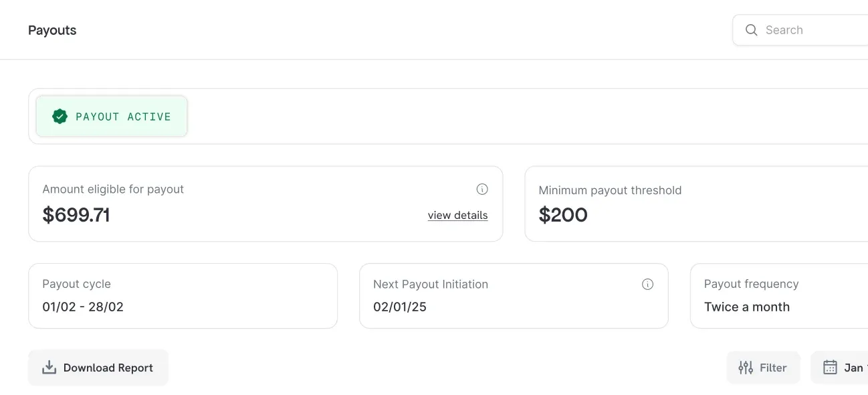The height and width of the screenshot is (395, 868).
Task: Click the Payout cycle card
Action: [x=183, y=295]
